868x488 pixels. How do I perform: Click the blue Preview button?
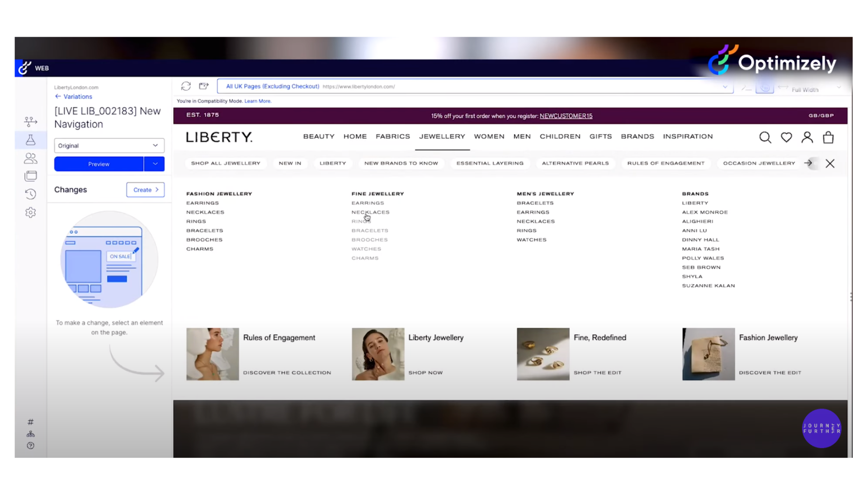(99, 164)
